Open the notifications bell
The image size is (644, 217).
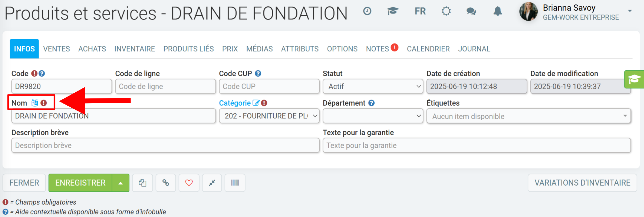[x=498, y=11]
